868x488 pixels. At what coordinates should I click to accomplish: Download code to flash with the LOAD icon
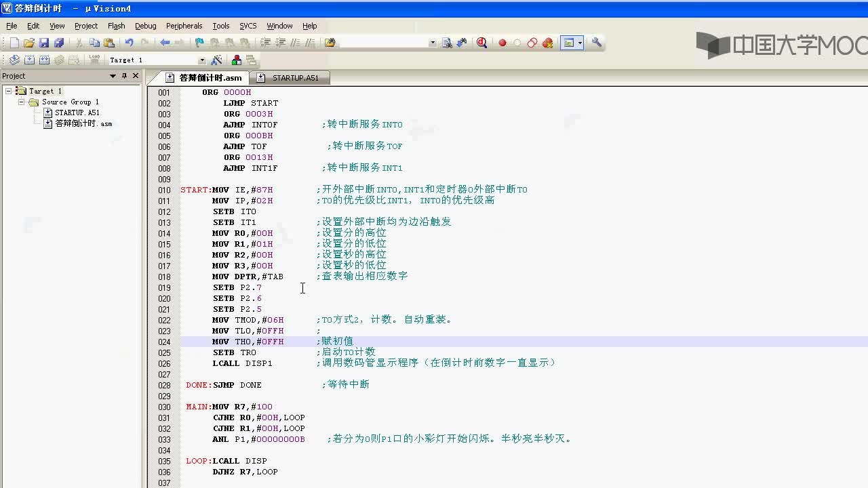tap(94, 60)
